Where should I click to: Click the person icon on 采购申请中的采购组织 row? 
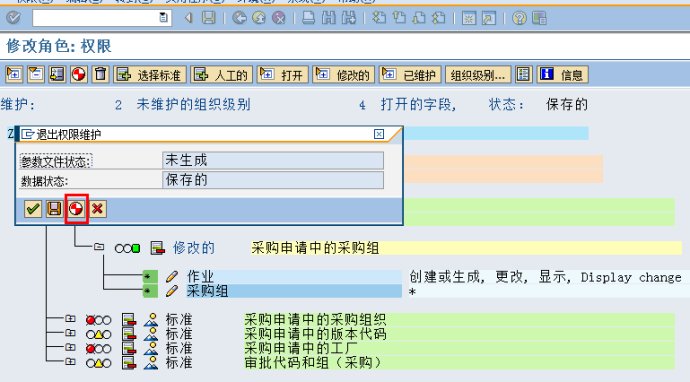pyautogui.click(x=151, y=320)
